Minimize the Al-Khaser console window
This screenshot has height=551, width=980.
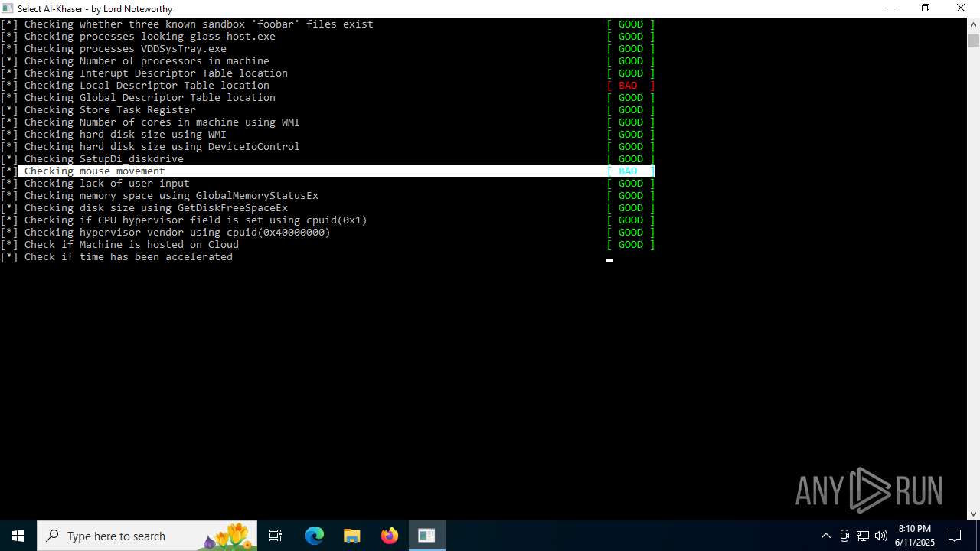click(x=891, y=8)
